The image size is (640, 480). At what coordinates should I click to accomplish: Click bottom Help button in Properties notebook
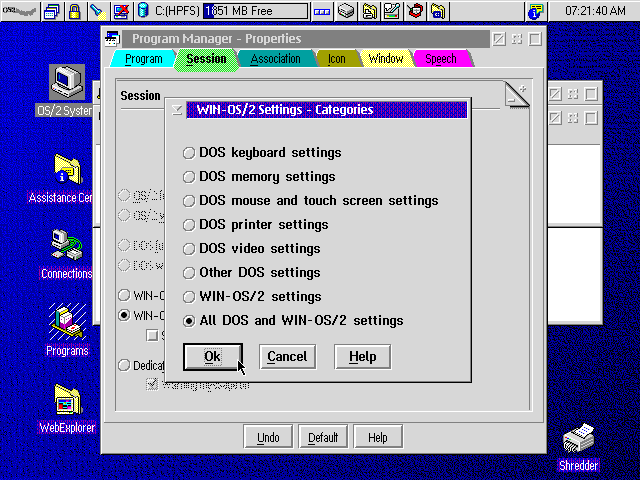click(x=378, y=437)
